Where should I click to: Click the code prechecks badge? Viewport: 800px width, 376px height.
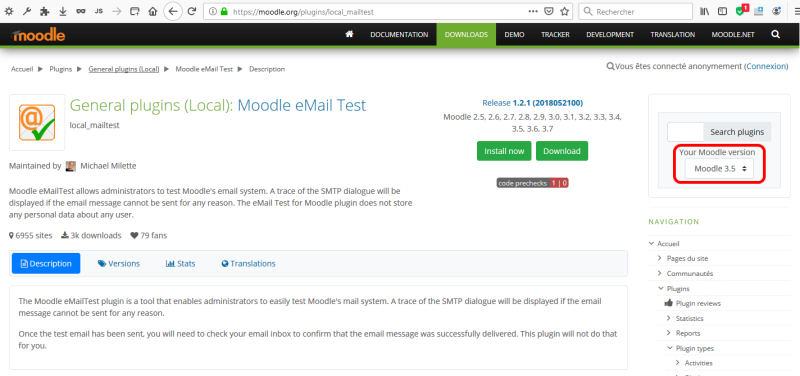pyautogui.click(x=532, y=183)
